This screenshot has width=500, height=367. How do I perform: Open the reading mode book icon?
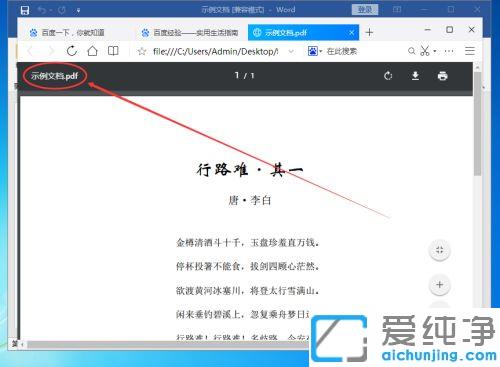tap(113, 51)
